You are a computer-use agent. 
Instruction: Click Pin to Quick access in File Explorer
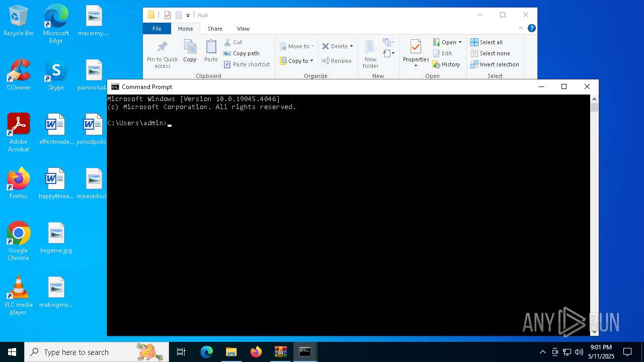[x=162, y=54]
